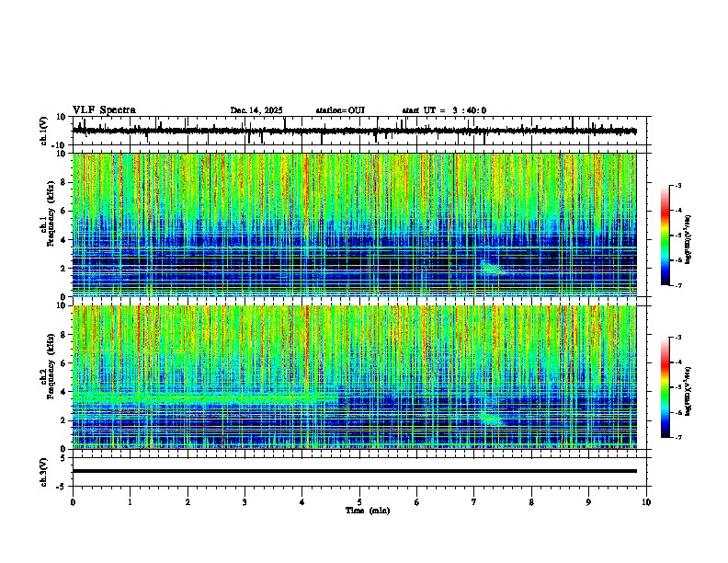This screenshot has height=563, width=728.
Task: Click the "station=OUI" header label
Action: [340, 110]
